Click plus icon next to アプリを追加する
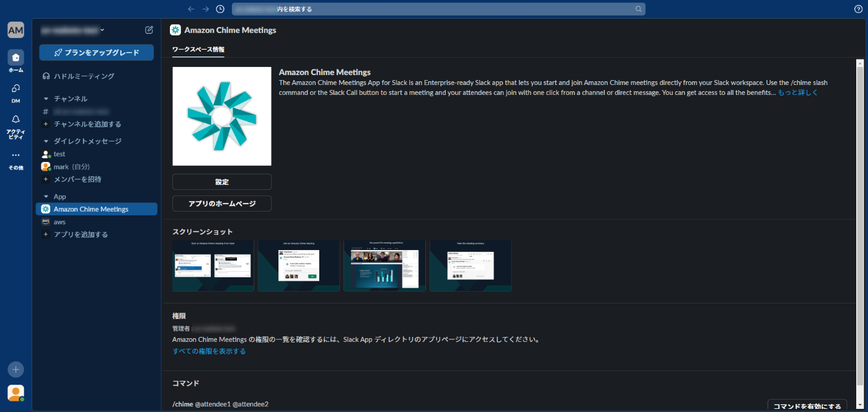The width and height of the screenshot is (868, 412). [45, 235]
